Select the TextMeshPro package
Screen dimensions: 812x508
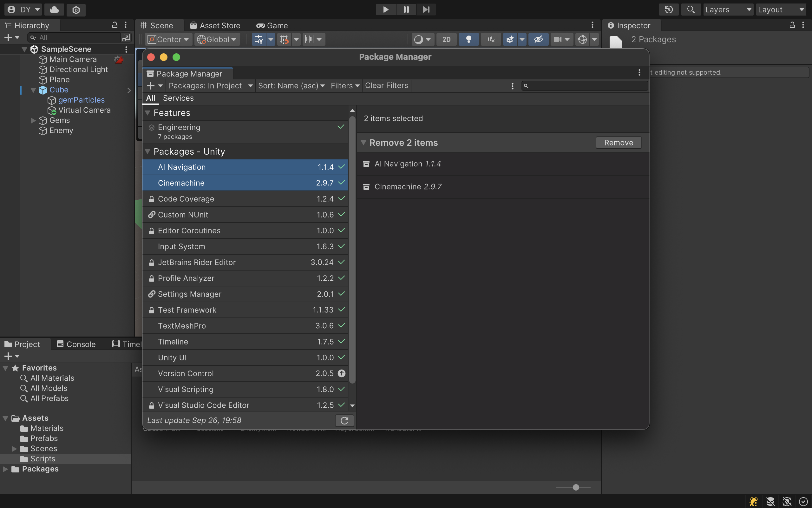click(245, 325)
